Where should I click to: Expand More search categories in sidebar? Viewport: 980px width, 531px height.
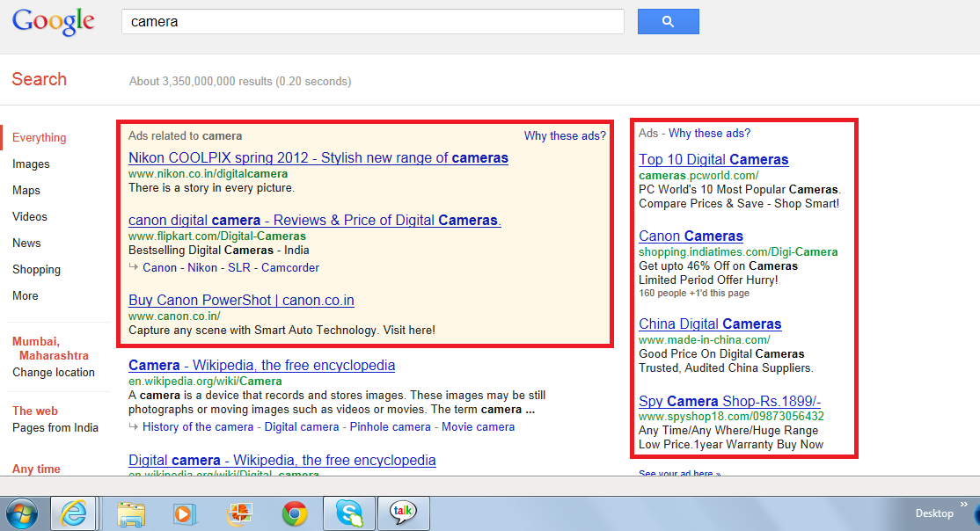point(26,296)
